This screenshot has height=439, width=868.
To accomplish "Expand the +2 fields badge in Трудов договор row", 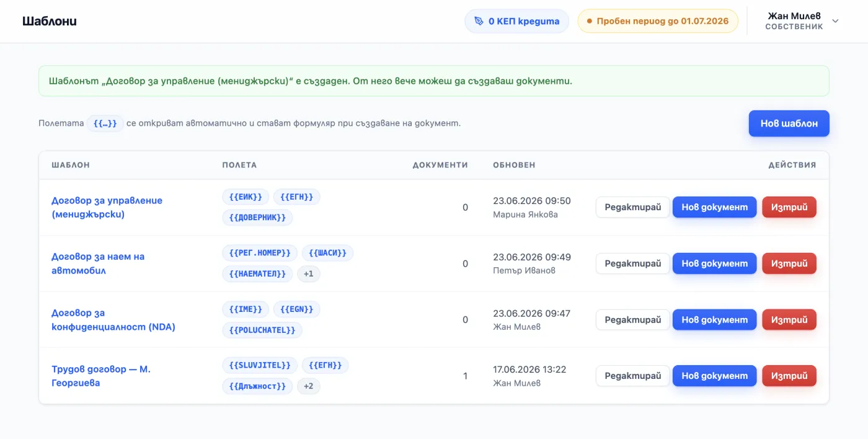I will click(309, 386).
